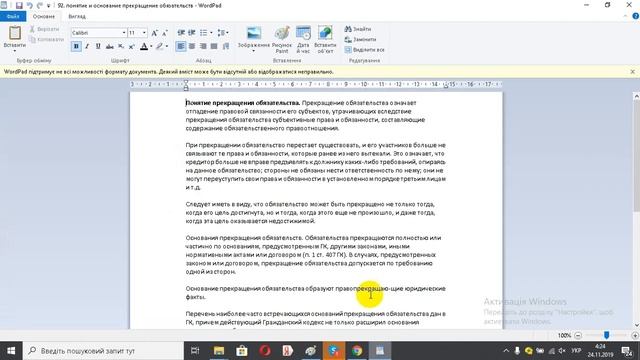This screenshot has width=640, height=360.
Task: Click Замінити (replace) button
Action: (x=360, y=40)
